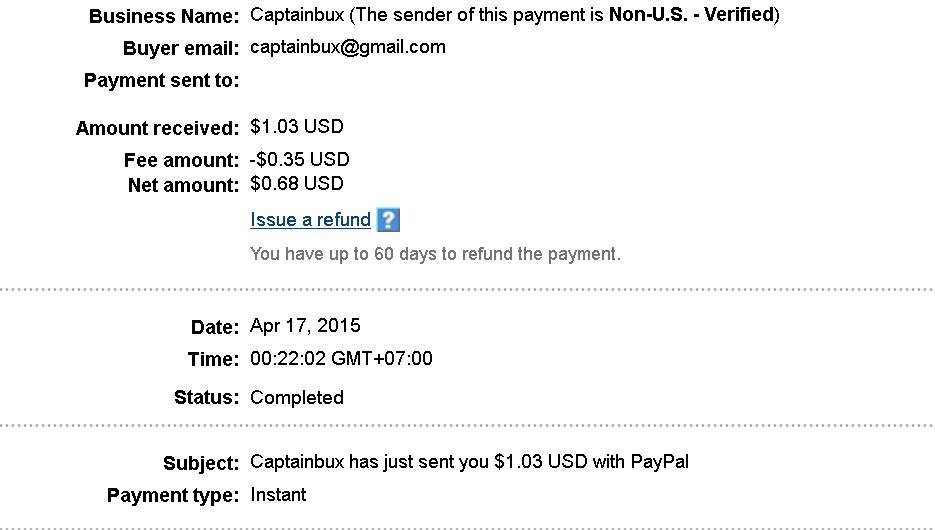The height and width of the screenshot is (530, 935).
Task: Click the Payment sent to label
Action: pyautogui.click(x=161, y=81)
